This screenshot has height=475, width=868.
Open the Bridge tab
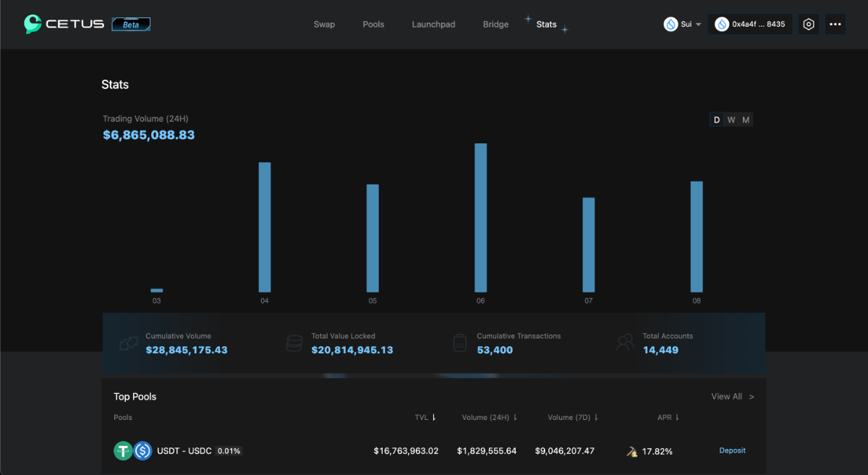click(x=495, y=25)
